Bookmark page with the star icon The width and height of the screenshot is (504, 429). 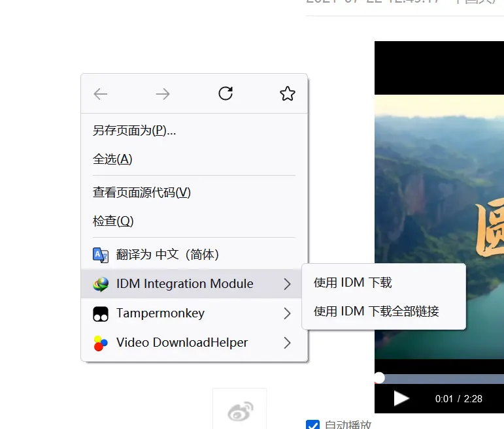(288, 93)
